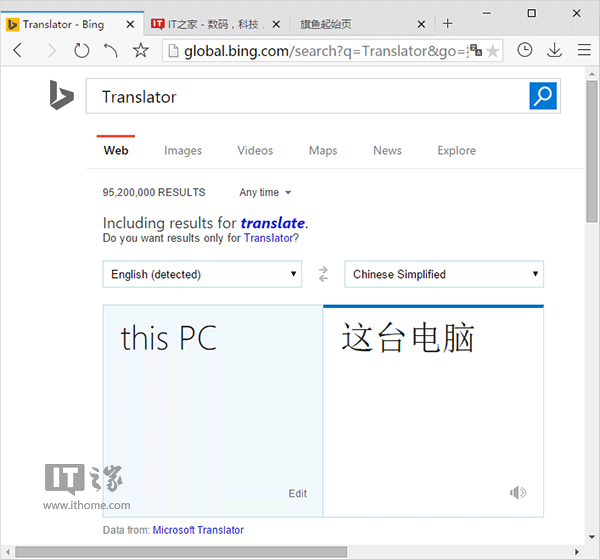Click the swap languages arrows icon
Screen dimensions: 600x560
pyautogui.click(x=323, y=274)
